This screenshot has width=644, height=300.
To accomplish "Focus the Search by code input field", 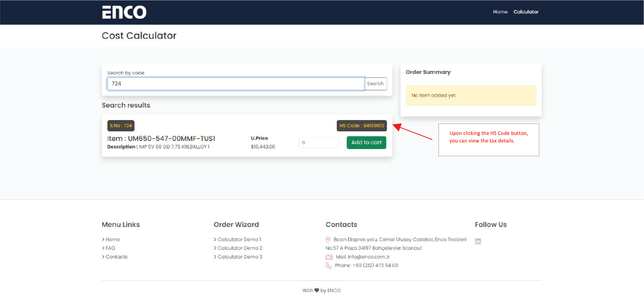I will pyautogui.click(x=235, y=84).
